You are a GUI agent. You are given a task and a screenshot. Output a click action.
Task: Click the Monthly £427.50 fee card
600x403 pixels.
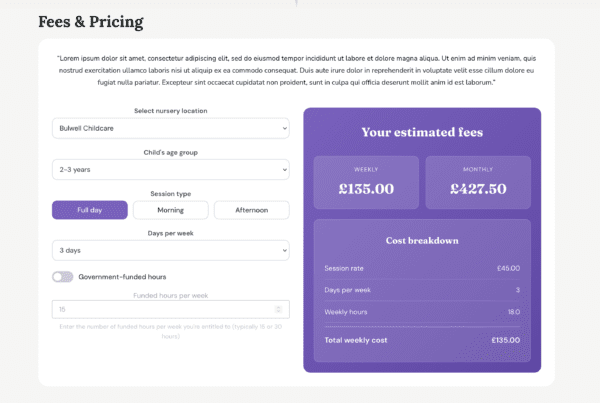478,182
